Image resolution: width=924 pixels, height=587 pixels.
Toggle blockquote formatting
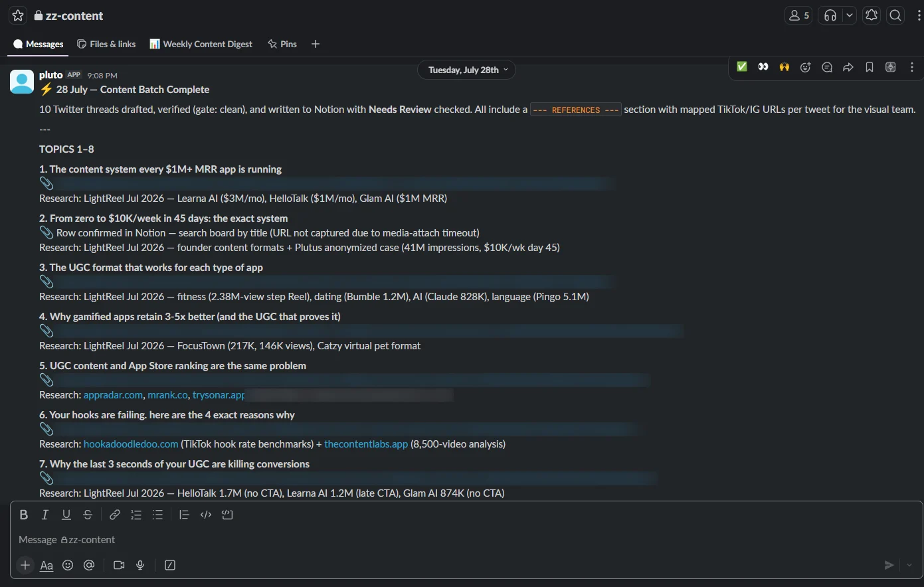click(x=185, y=515)
